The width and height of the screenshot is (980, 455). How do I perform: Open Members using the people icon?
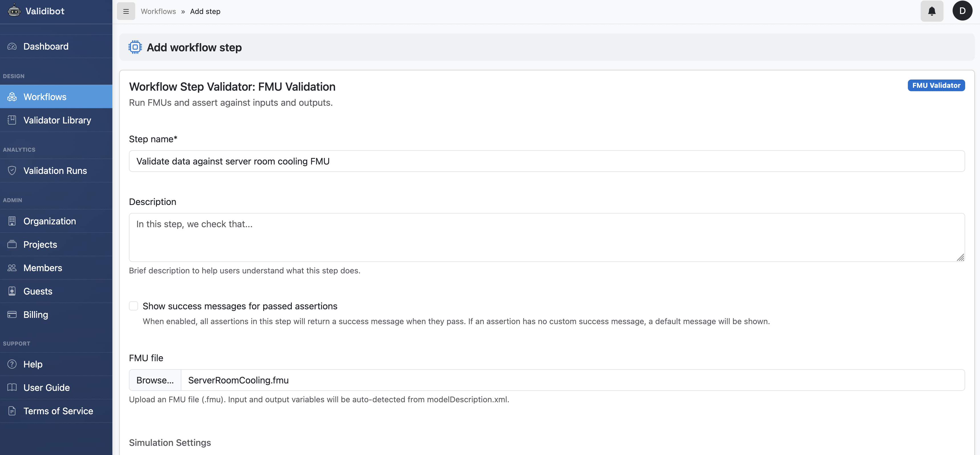tap(12, 268)
